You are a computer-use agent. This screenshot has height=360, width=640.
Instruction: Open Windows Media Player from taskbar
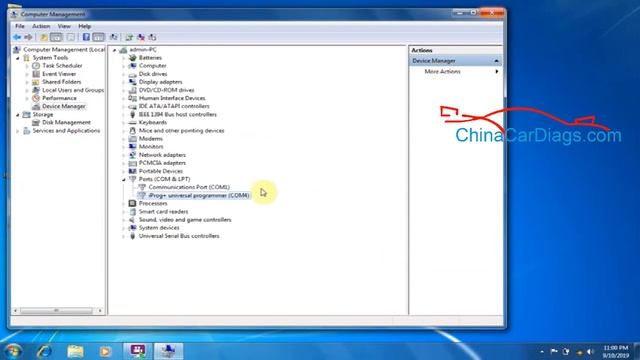(x=105, y=351)
